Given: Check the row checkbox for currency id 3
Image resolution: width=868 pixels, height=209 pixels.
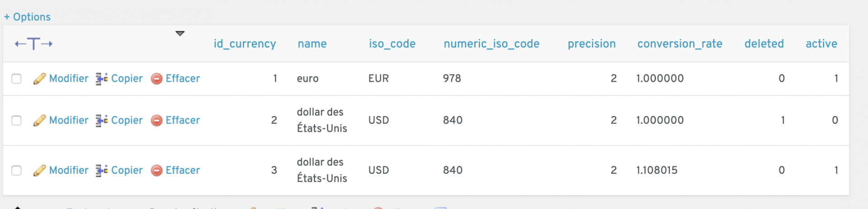Looking at the screenshot, I should pos(17,171).
